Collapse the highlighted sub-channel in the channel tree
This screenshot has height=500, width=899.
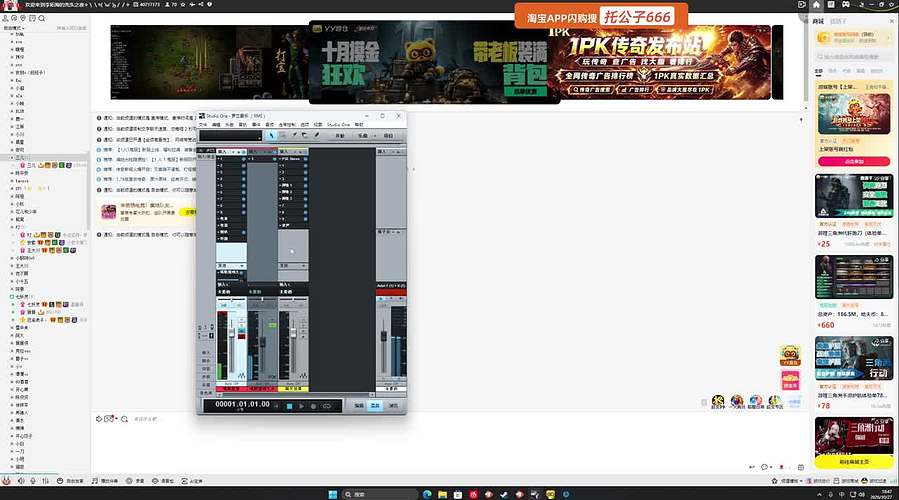pyautogui.click(x=12, y=157)
